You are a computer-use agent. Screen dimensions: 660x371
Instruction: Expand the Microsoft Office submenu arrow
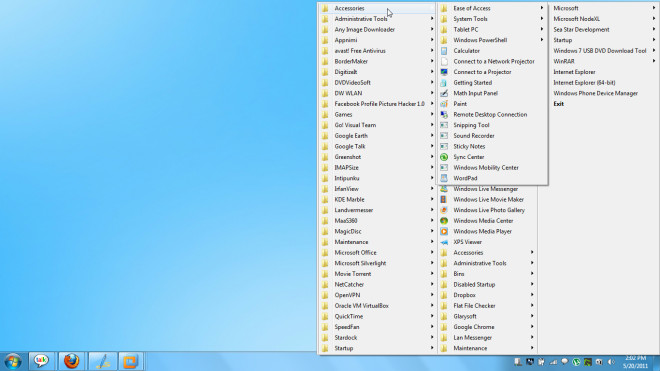432,252
